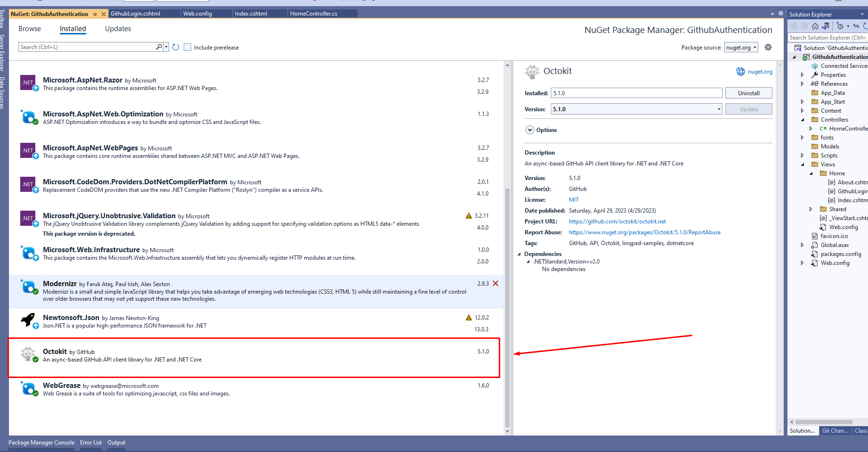Open the Toolbox side panel tab
The image size is (868, 452).
3,19
